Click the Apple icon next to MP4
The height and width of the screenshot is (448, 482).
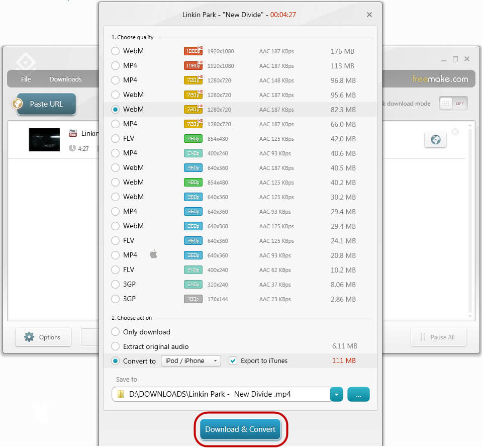[x=153, y=254]
